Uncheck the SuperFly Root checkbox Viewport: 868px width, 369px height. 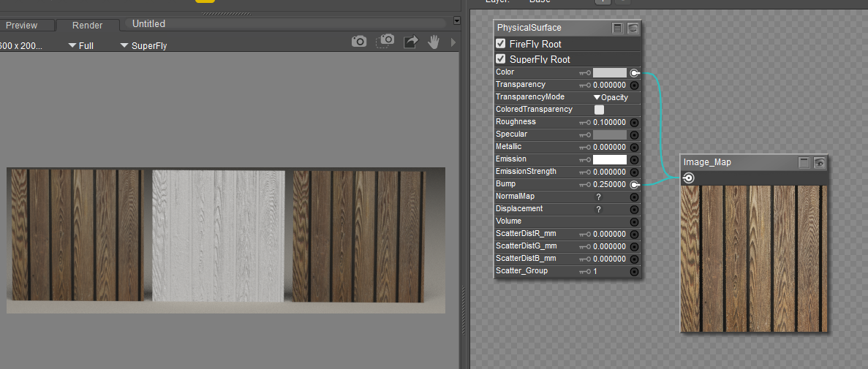(x=501, y=59)
